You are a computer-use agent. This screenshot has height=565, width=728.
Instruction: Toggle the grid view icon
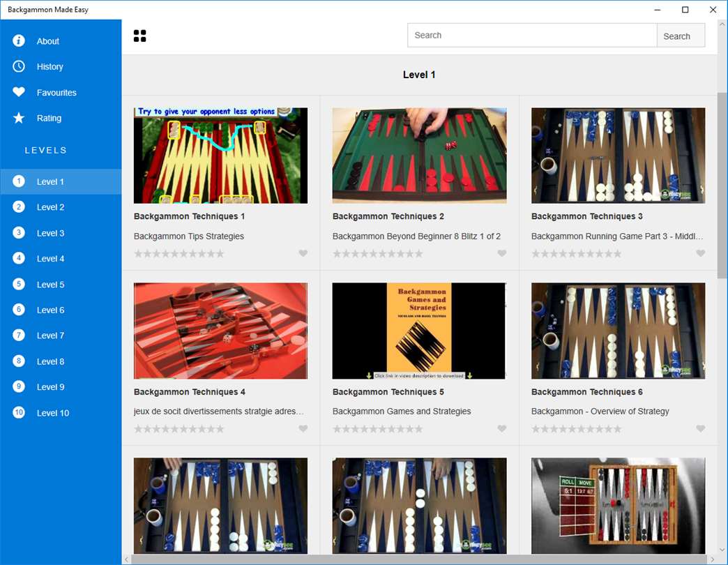click(139, 36)
